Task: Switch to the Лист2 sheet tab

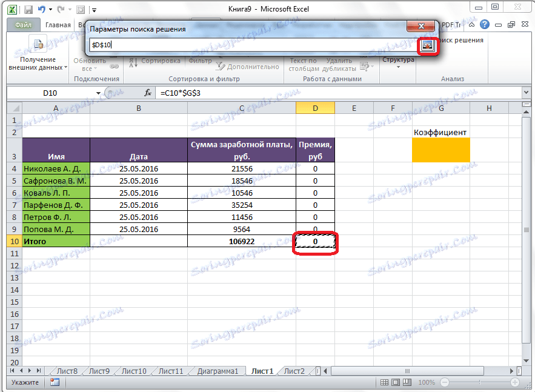Action: click(x=294, y=370)
